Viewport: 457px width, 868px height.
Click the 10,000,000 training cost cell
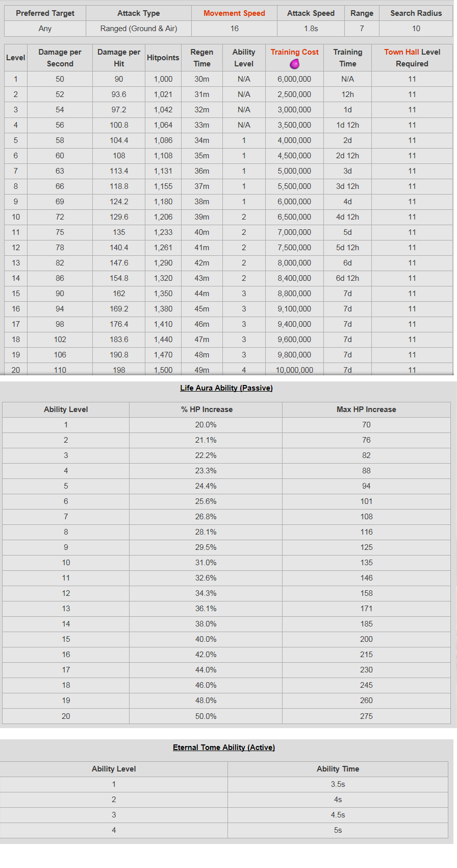tap(294, 369)
